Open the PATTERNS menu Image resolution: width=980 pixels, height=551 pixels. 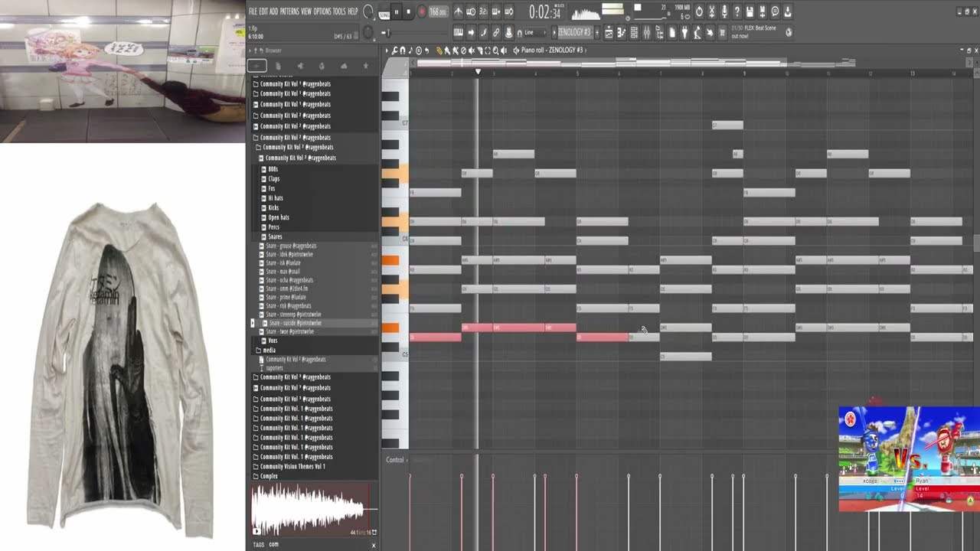289,11
